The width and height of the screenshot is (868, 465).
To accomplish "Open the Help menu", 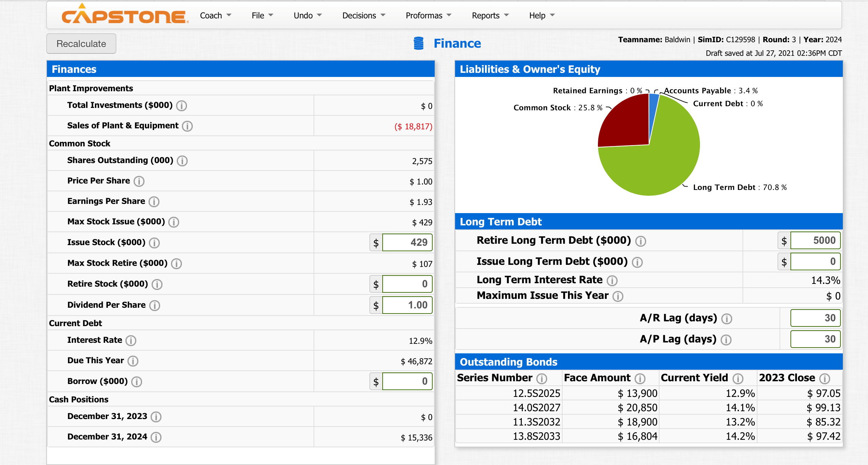I will 541,16.
